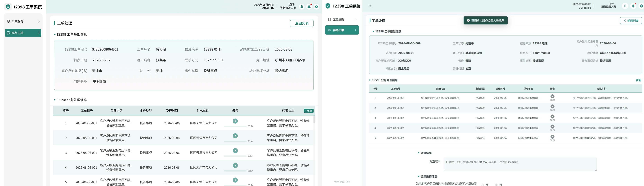Play recording of row 5 in left window
Screen dimensions: 644x186
click(235, 180)
